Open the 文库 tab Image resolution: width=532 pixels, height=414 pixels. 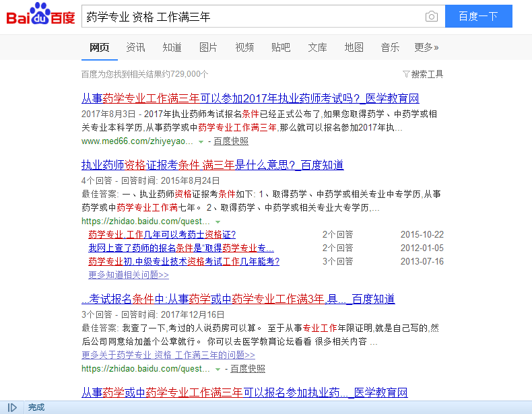[x=317, y=48]
